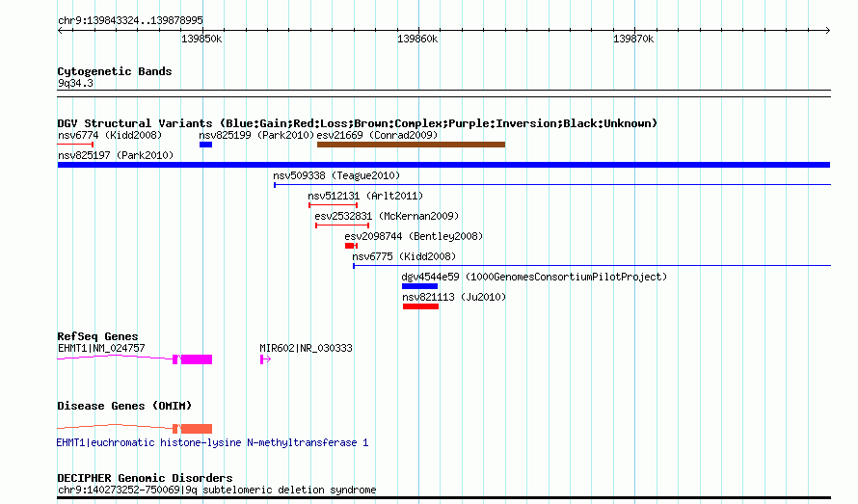Click the EHMT1|NM_024757 gene label
This screenshot has height=504, width=858.
coord(101,348)
